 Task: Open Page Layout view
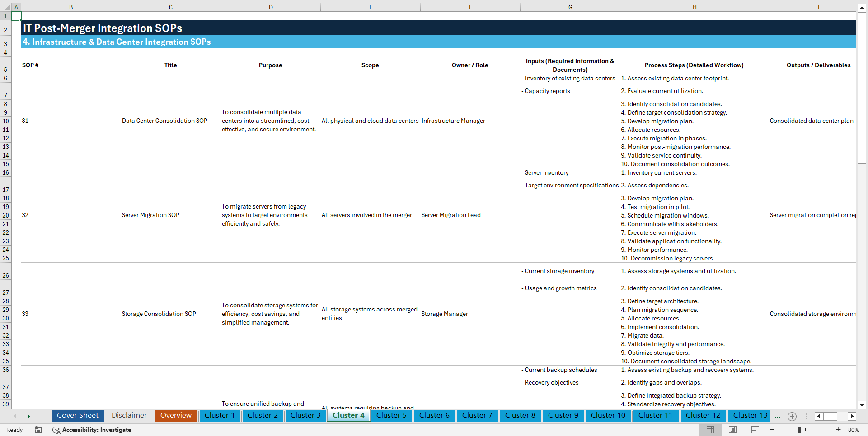pyautogui.click(x=732, y=430)
